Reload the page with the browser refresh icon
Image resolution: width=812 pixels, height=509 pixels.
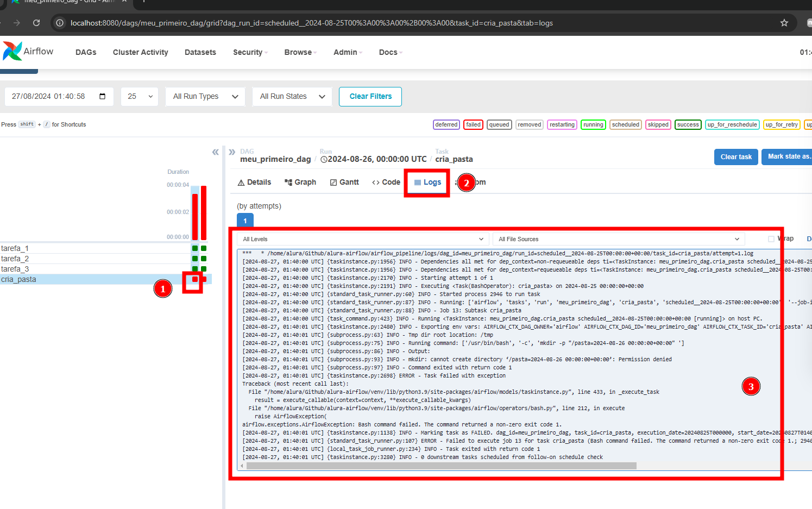click(x=36, y=23)
